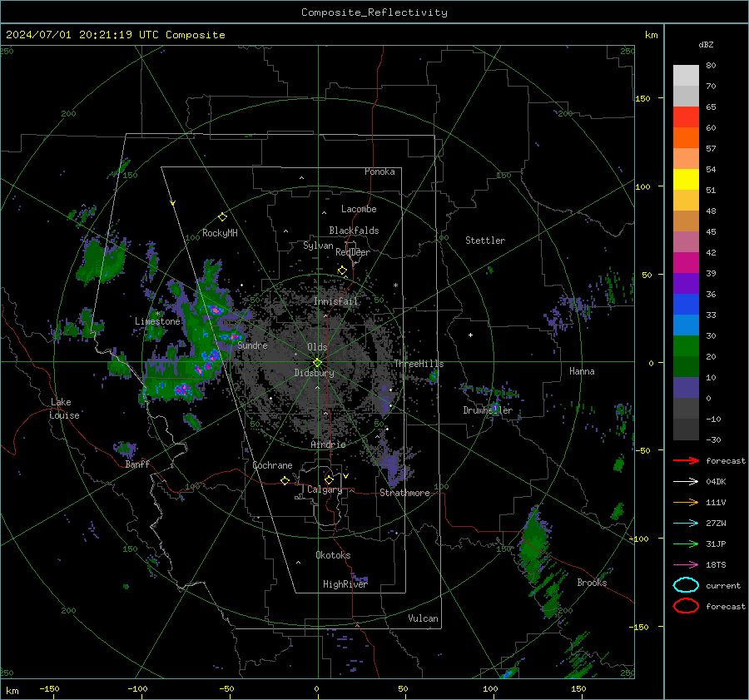Viewport: 749px width, 700px height.
Task: Click the Banff label
Action: point(137,464)
